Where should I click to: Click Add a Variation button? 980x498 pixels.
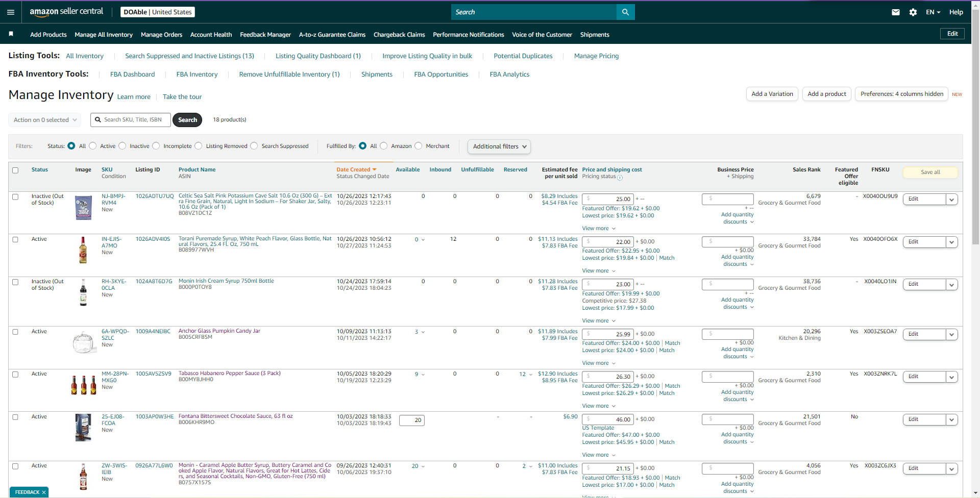(772, 94)
